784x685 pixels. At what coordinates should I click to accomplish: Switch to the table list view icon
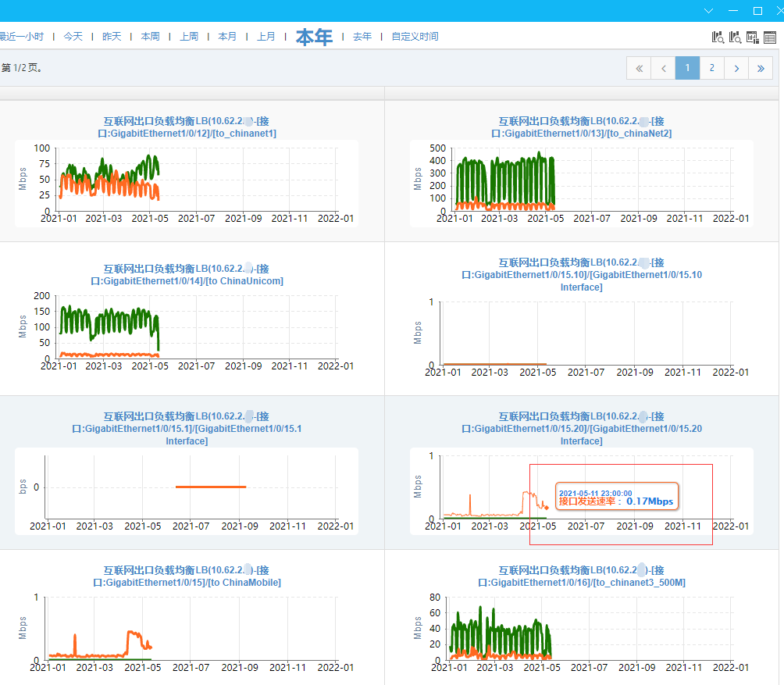tap(770, 37)
